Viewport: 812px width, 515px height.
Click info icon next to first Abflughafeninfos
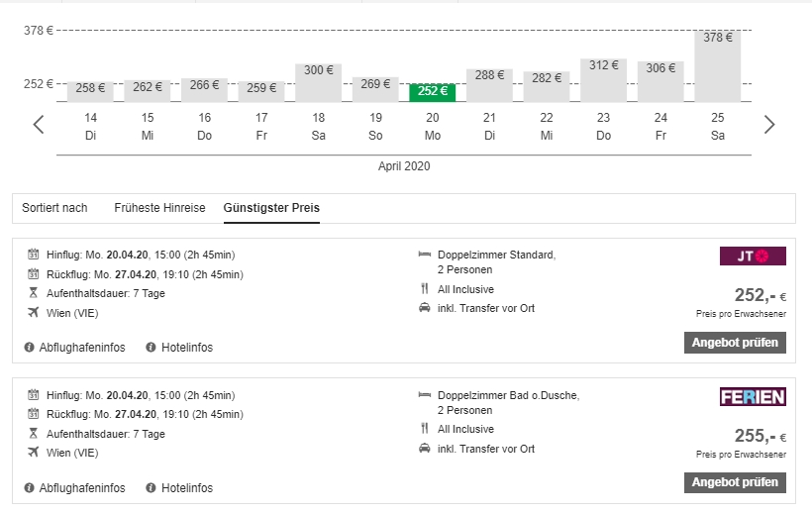click(30, 348)
